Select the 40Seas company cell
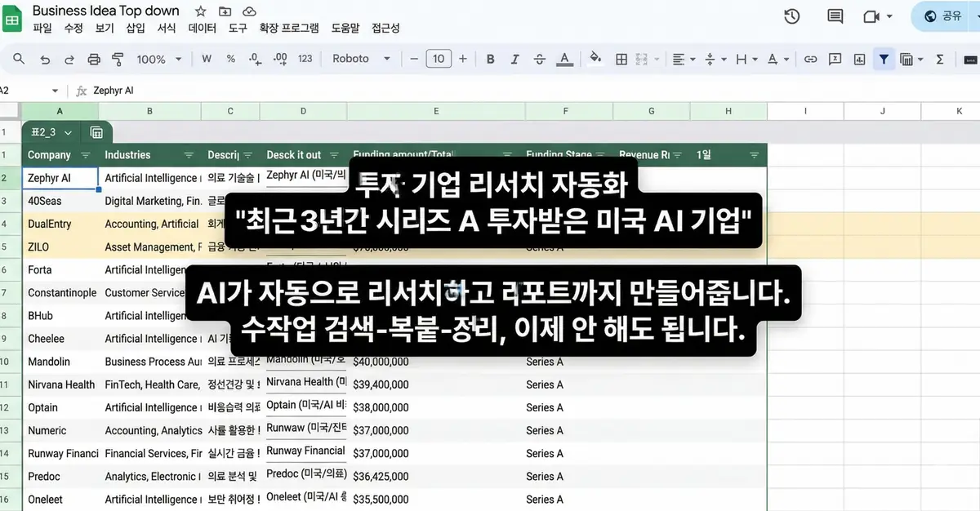 tap(60, 201)
